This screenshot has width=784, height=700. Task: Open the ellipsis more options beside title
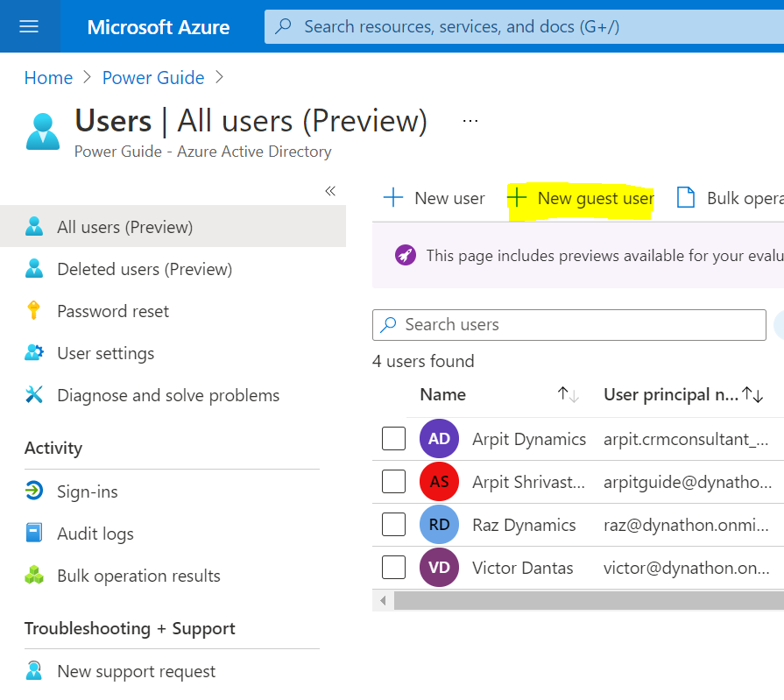click(x=470, y=121)
